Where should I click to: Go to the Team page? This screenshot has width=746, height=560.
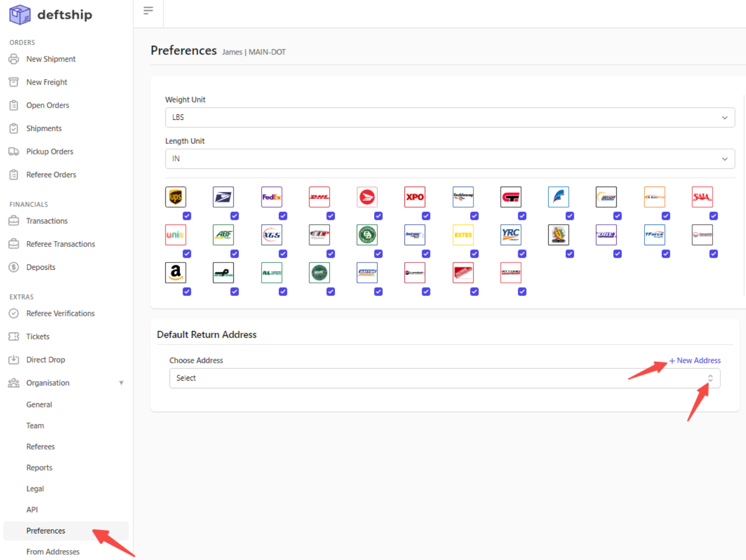tap(35, 426)
